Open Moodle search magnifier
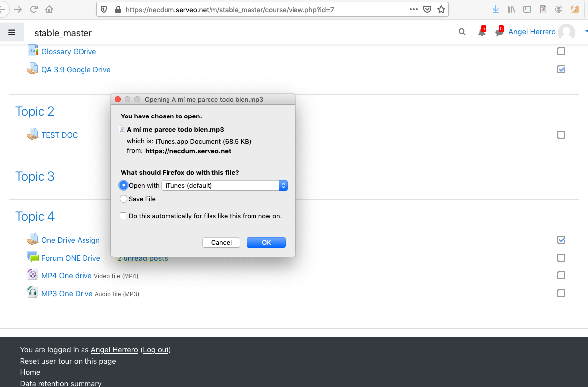Image resolution: width=588 pixels, height=387 pixels. tap(462, 32)
